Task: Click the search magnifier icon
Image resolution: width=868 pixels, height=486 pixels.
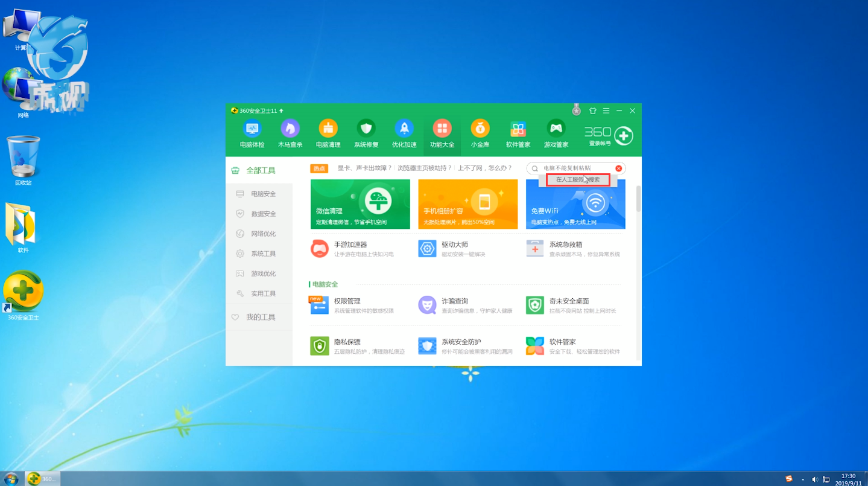Action: click(x=534, y=168)
